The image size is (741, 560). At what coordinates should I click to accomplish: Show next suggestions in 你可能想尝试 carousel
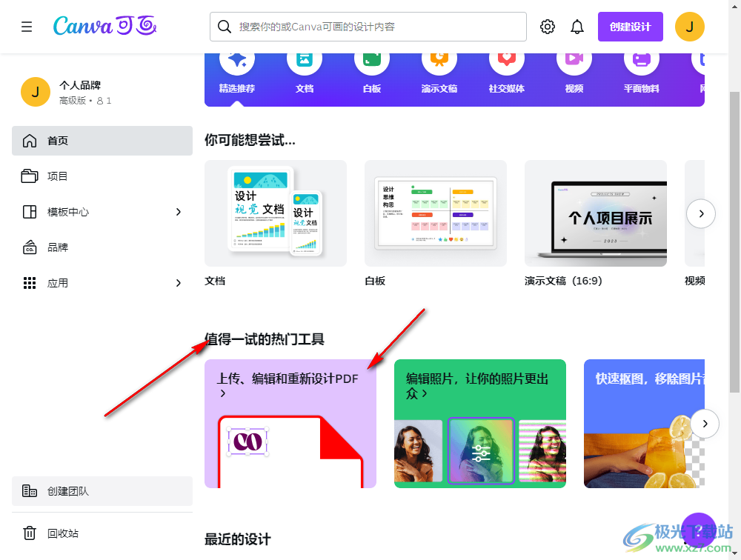click(701, 213)
